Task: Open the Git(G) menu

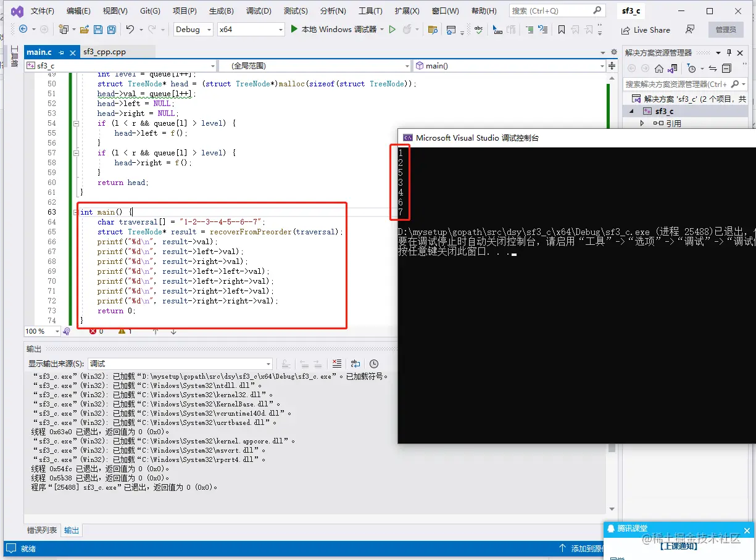Action: point(150,11)
